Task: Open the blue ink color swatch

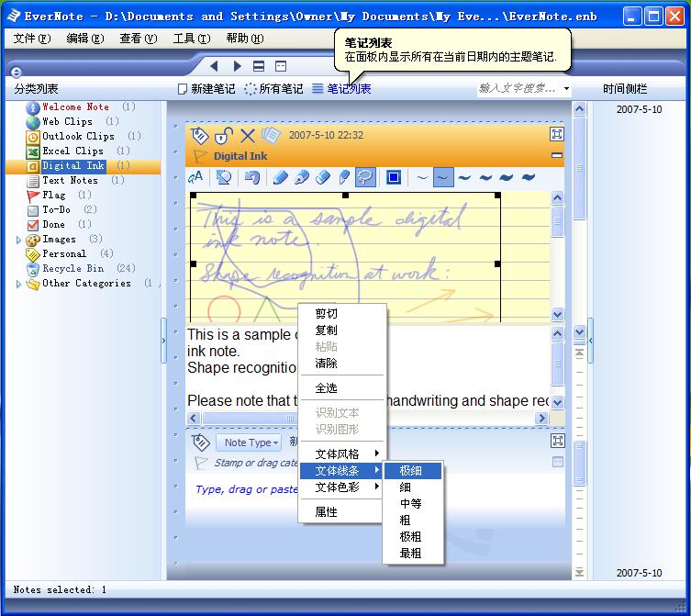Action: coord(393,178)
